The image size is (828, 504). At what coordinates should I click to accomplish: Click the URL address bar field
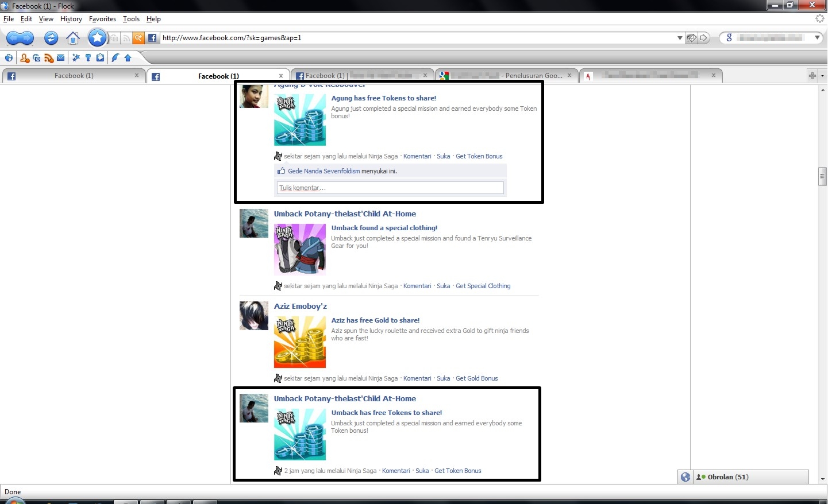click(x=417, y=38)
